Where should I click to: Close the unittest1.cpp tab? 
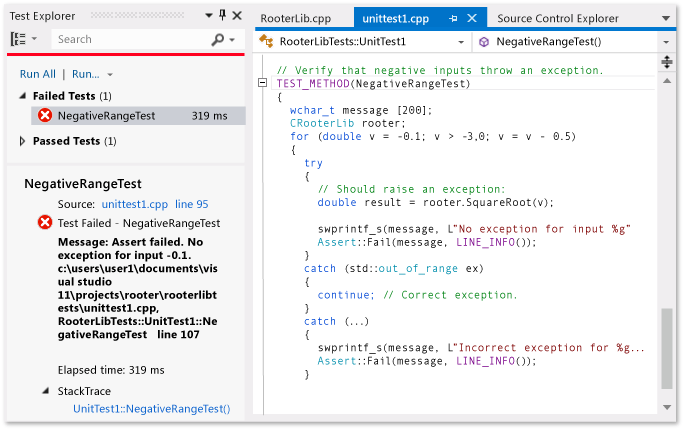point(473,18)
